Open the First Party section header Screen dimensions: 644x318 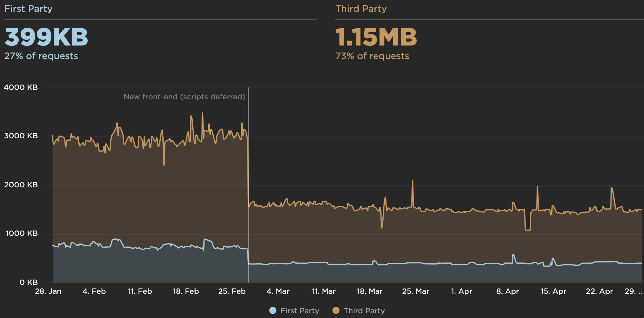[28, 9]
